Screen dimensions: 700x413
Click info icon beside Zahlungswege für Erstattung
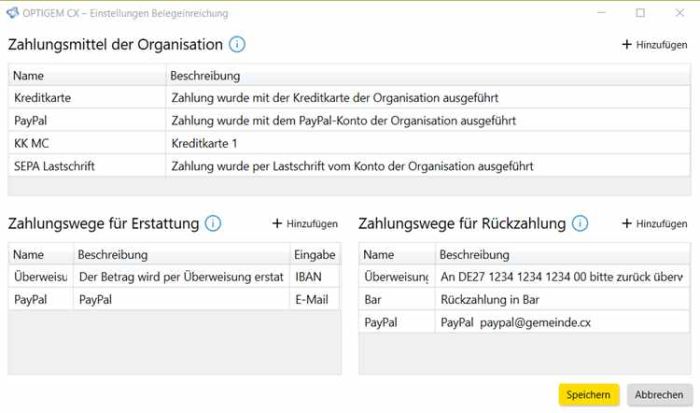213,223
